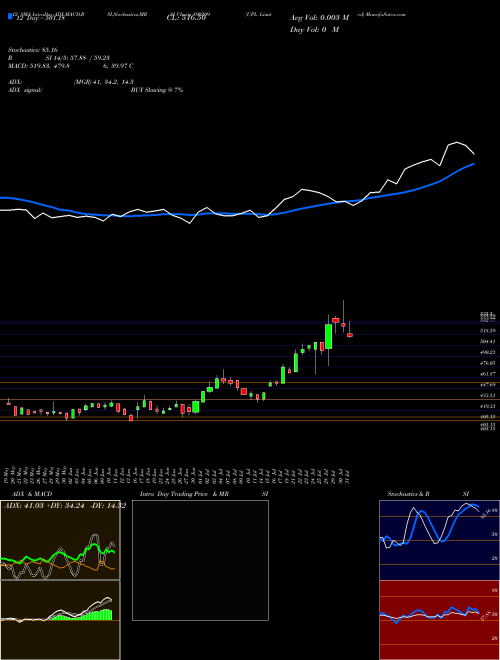Click the 'ADX signal:' label

point(24,90)
